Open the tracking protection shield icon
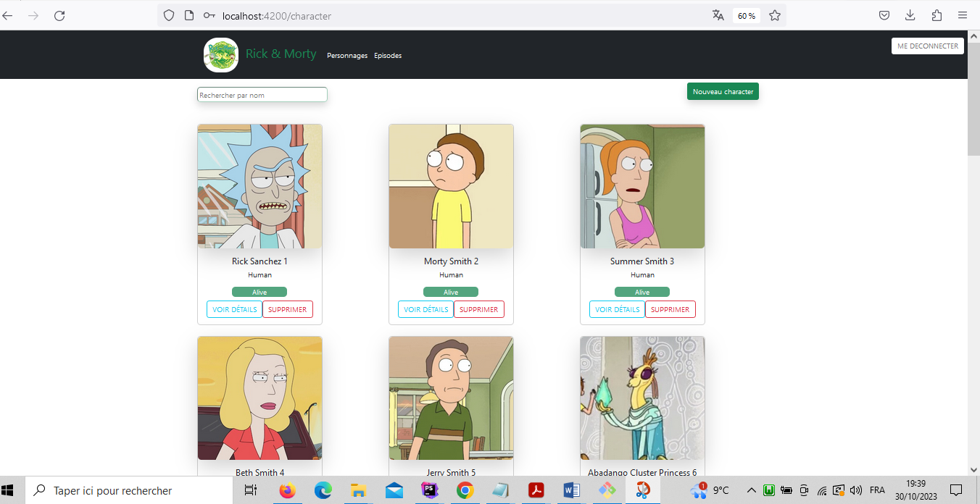 169,15
